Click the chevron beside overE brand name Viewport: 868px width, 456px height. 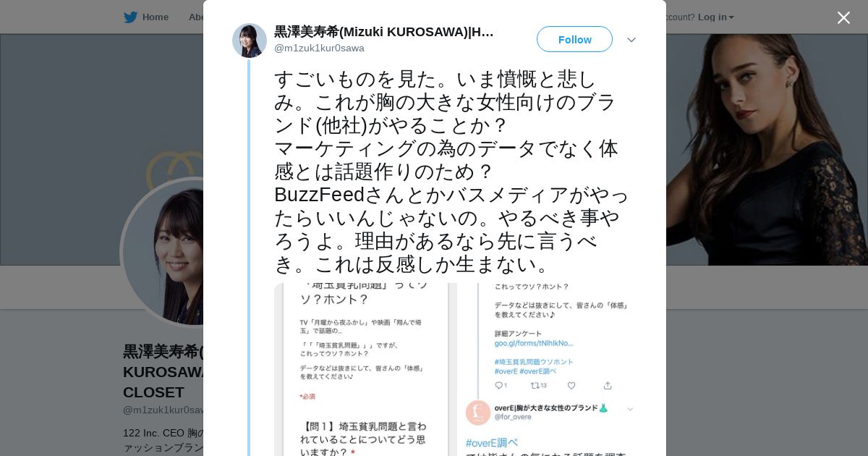coord(630,409)
